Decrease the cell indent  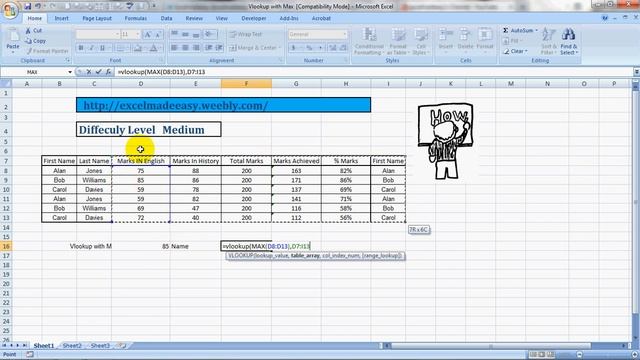[209, 48]
